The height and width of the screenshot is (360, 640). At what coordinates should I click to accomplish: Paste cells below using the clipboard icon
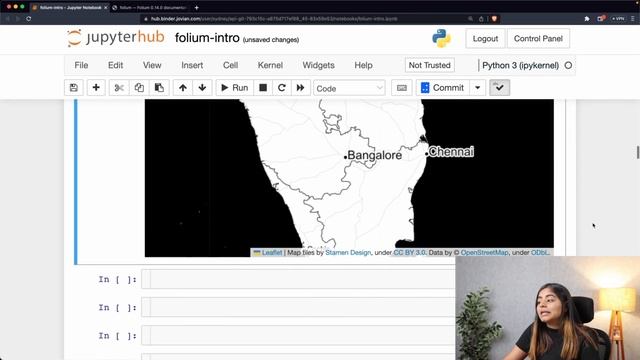(x=159, y=88)
